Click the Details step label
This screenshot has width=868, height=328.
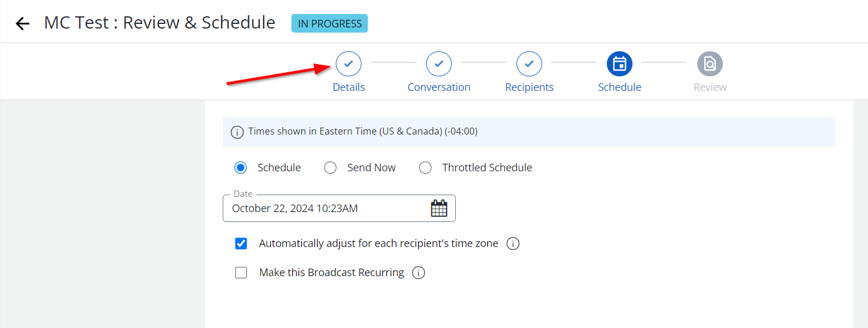pos(349,87)
